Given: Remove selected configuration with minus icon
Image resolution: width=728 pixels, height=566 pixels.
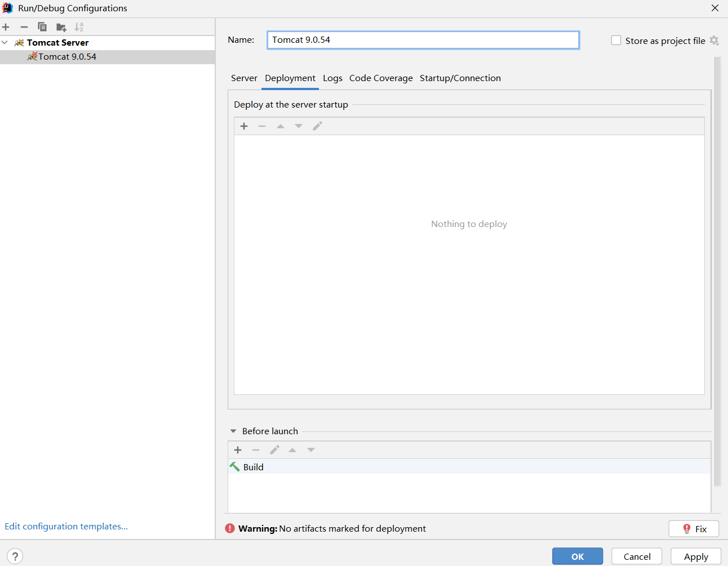Looking at the screenshot, I should pyautogui.click(x=24, y=27).
